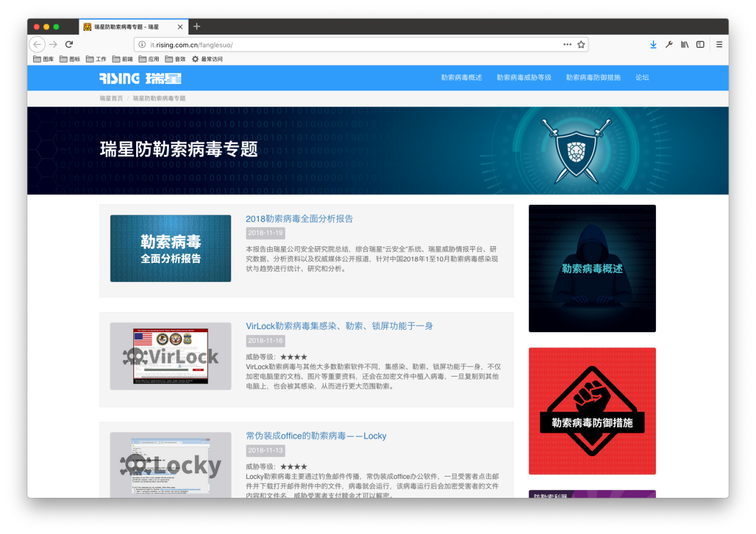Image resolution: width=756 pixels, height=534 pixels.
Task: Click 瑞星首页 breadcrumb link
Action: tap(111, 98)
